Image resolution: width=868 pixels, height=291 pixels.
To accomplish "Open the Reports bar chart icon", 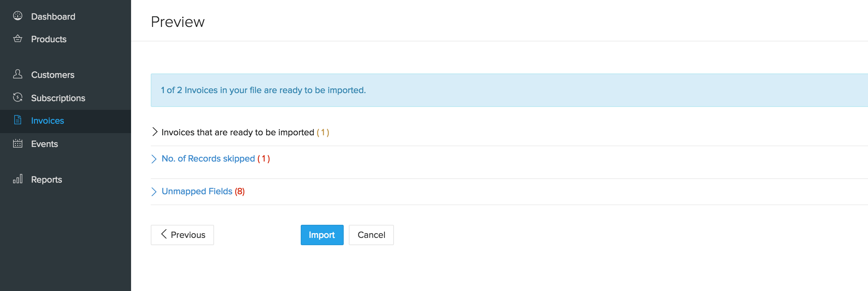I will (18, 179).
